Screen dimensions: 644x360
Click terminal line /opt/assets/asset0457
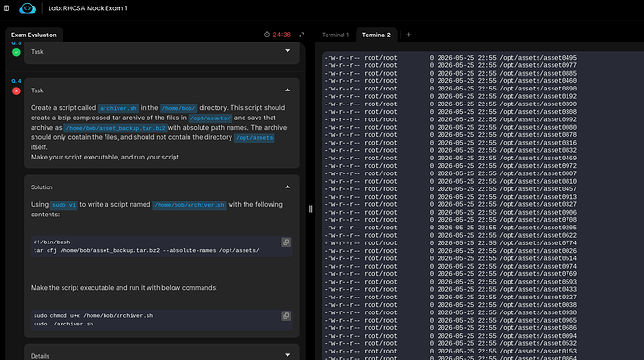[x=450, y=188]
